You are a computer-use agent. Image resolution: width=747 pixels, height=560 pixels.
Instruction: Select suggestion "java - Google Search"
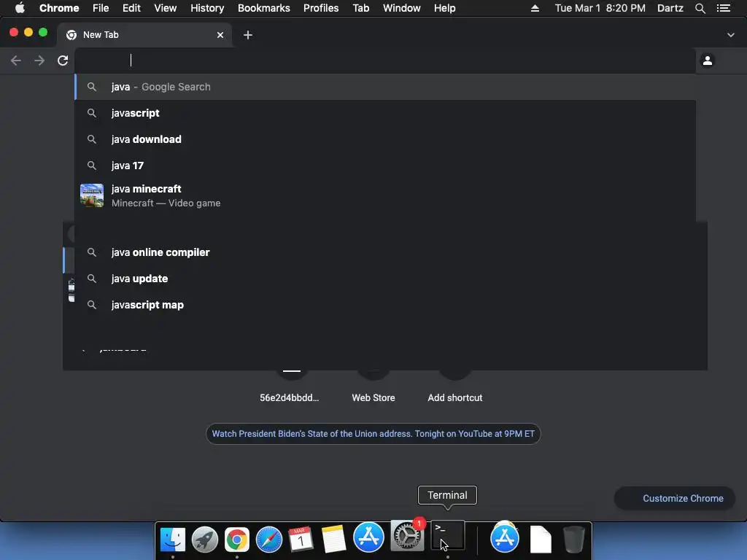[x=385, y=87]
